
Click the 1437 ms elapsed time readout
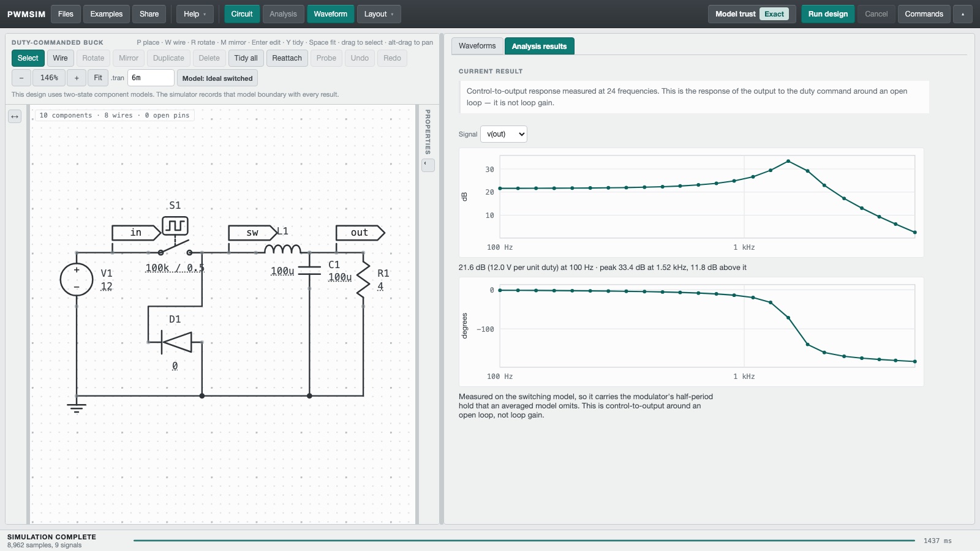tap(938, 541)
